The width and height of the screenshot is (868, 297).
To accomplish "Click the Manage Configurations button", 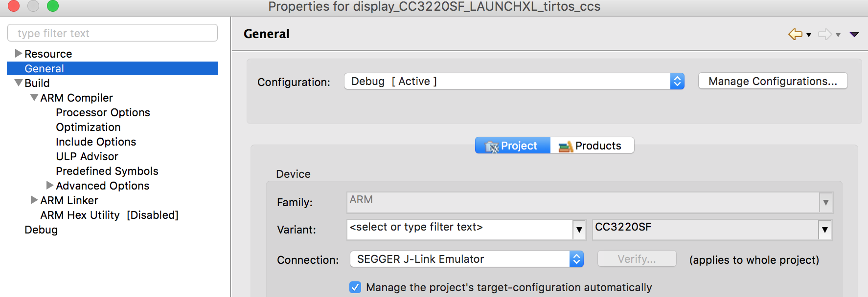I will coord(773,81).
